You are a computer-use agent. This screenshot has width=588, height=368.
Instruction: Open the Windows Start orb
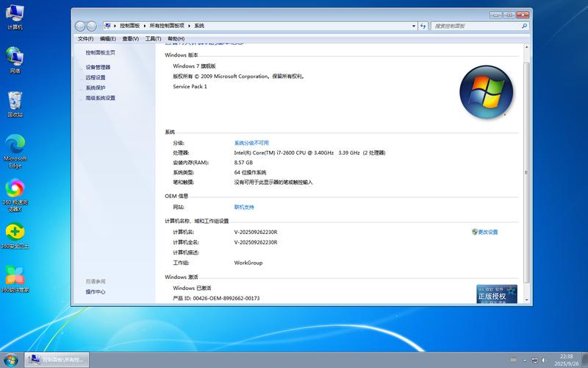(x=10, y=360)
